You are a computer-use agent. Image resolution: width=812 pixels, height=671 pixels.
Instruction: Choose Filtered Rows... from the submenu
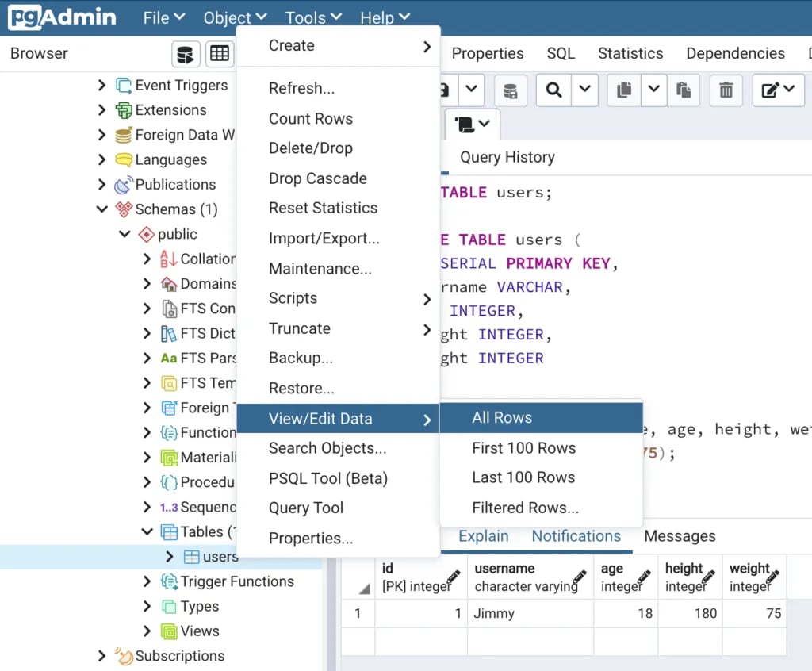click(x=525, y=508)
